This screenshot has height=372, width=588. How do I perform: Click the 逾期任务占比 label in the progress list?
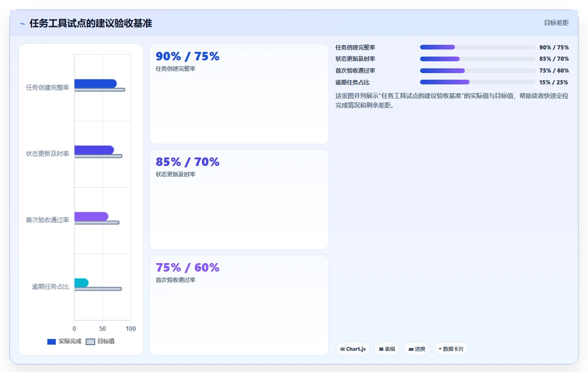click(x=353, y=83)
